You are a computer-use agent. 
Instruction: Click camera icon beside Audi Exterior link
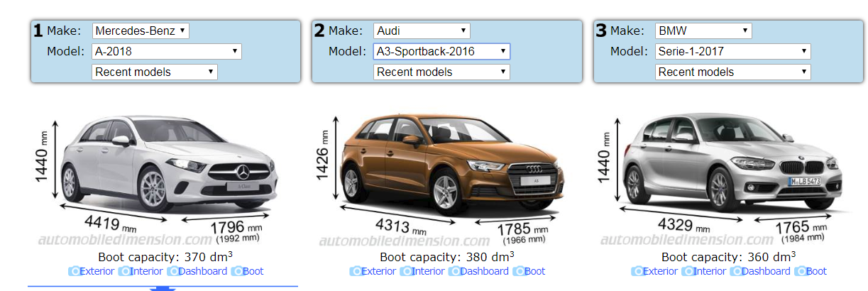[x=356, y=271]
